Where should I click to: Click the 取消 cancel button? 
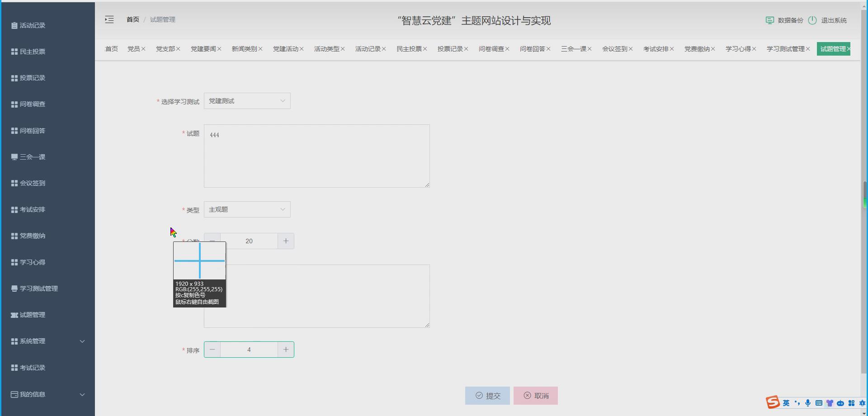(535, 395)
